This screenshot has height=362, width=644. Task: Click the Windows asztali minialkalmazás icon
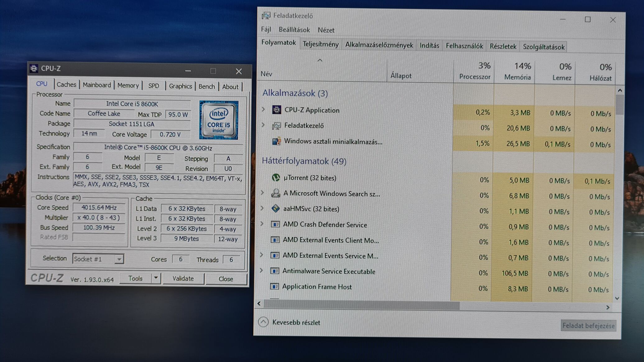coord(276,141)
